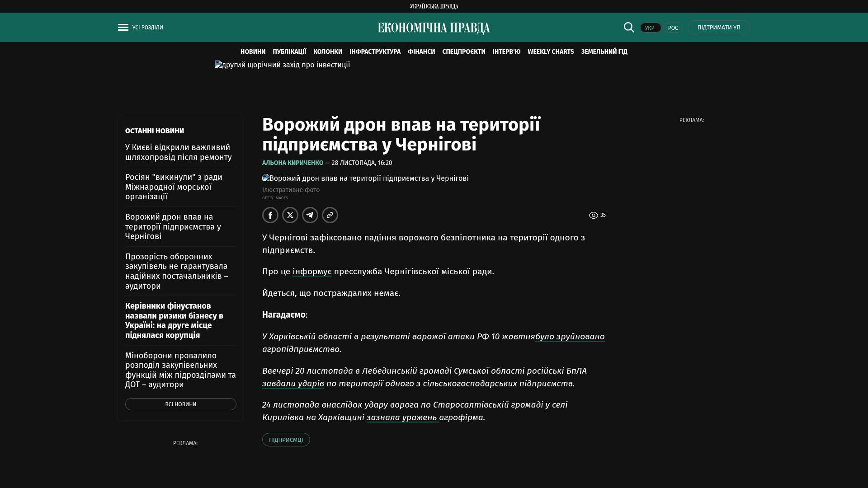Click the search magnifier icon

[629, 28]
